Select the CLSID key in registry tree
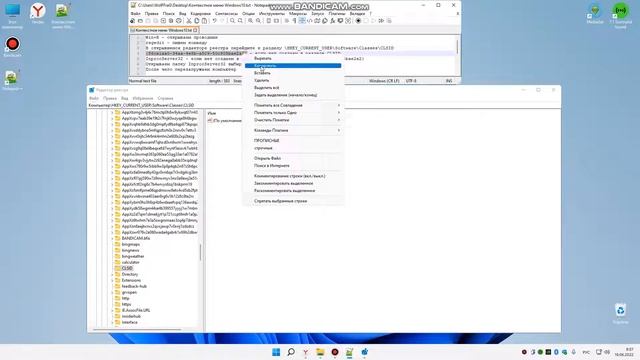This screenshot has height=360, width=640. tap(127, 268)
